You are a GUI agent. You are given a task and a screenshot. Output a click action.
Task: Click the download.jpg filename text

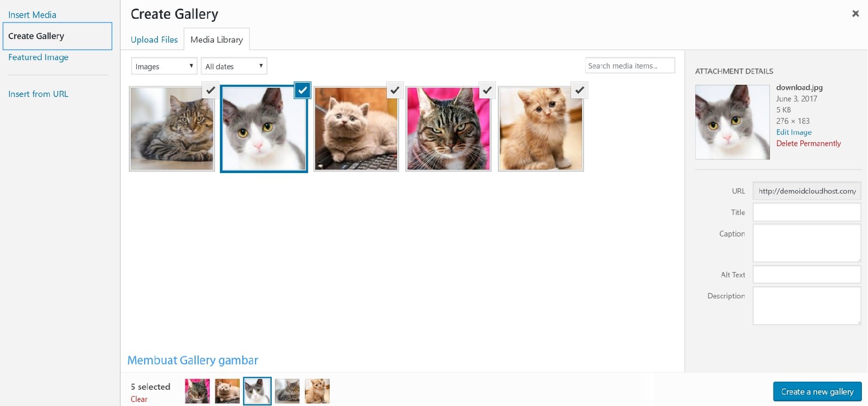point(799,87)
